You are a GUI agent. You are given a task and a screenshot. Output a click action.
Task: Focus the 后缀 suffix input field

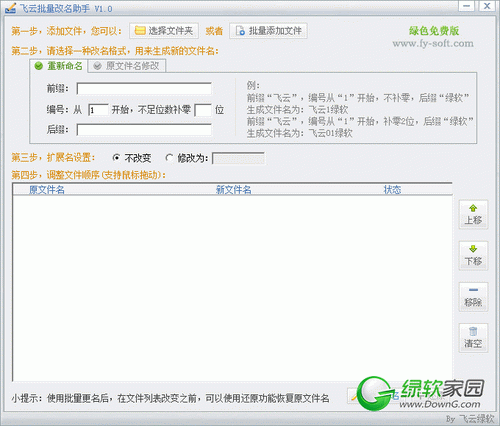tap(144, 130)
